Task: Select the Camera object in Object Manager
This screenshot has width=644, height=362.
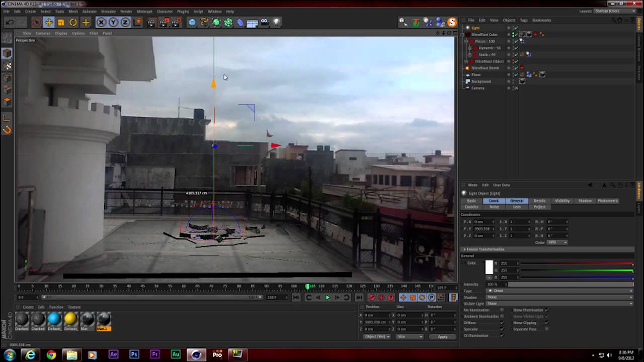Action: (x=478, y=88)
